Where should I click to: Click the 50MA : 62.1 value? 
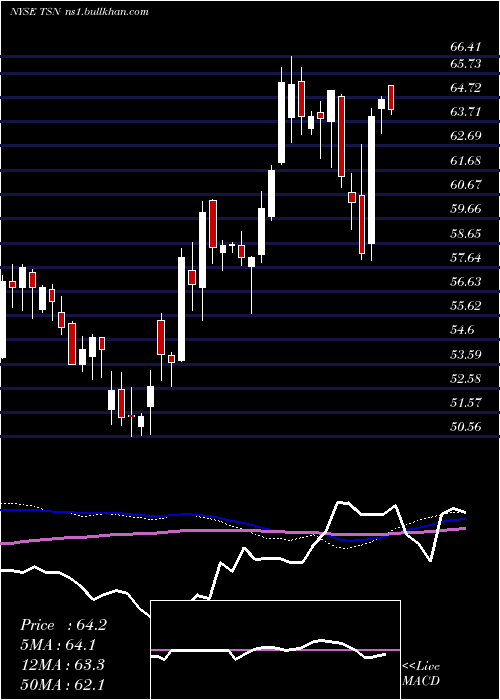tap(62, 684)
